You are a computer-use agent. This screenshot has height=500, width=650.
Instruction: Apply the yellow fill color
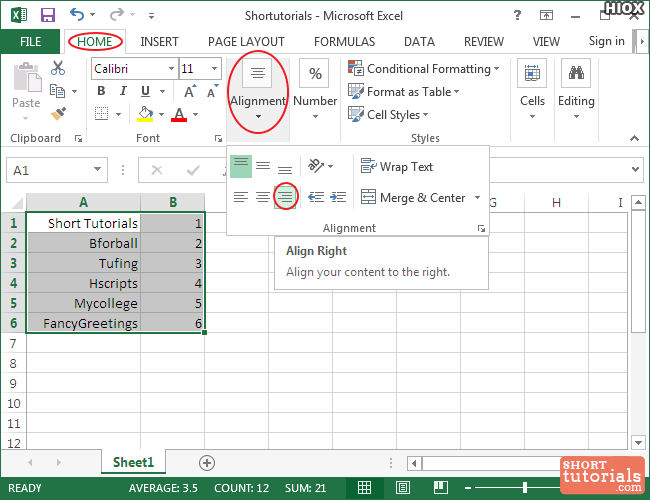[145, 114]
